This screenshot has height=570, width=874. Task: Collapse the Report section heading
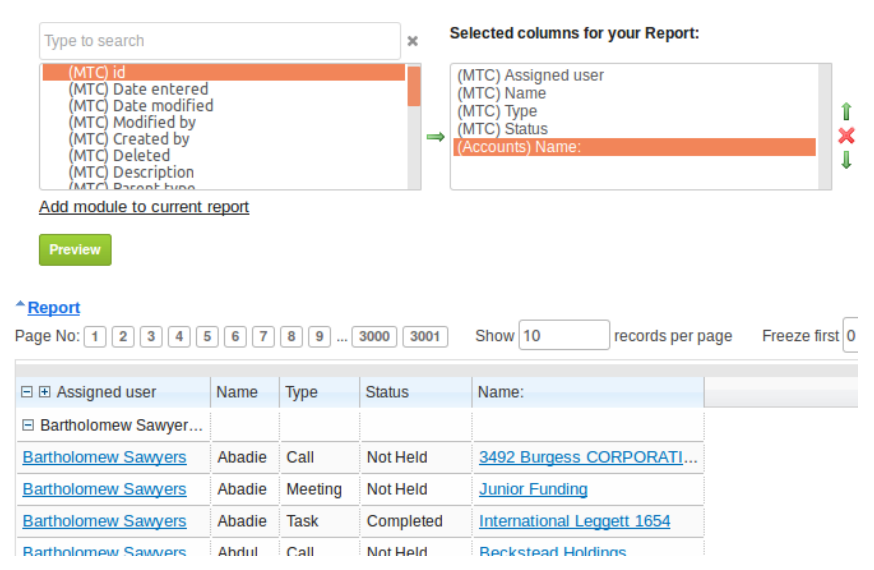53,308
